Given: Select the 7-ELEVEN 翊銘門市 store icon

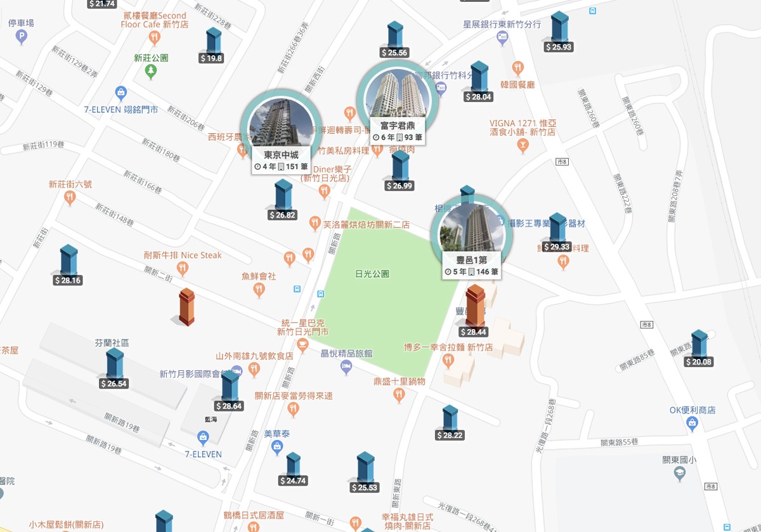Looking at the screenshot, I should pos(121,93).
